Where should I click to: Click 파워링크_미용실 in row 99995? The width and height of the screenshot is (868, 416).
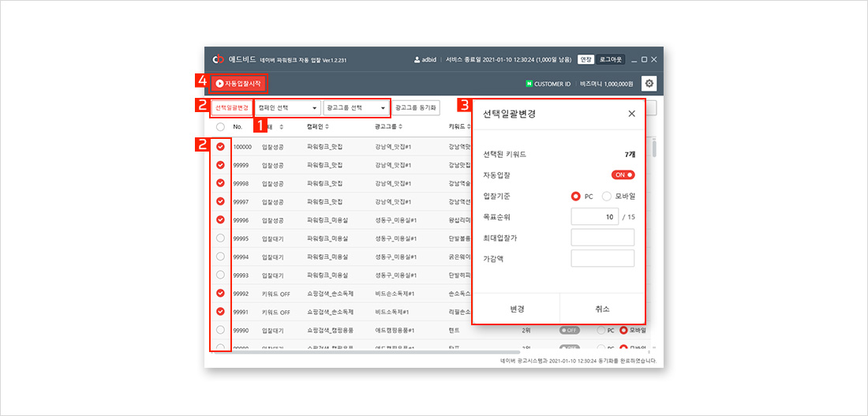coord(327,238)
